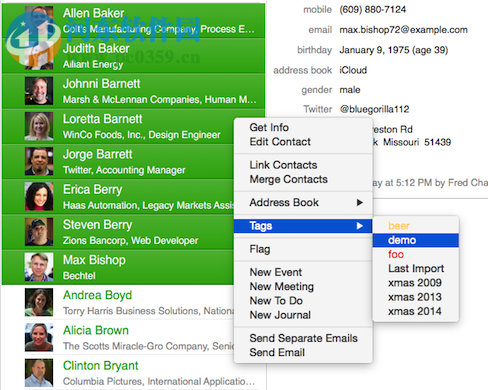Click email max.bishop72@example.com
The width and height of the screenshot is (488, 390).
[x=403, y=30]
